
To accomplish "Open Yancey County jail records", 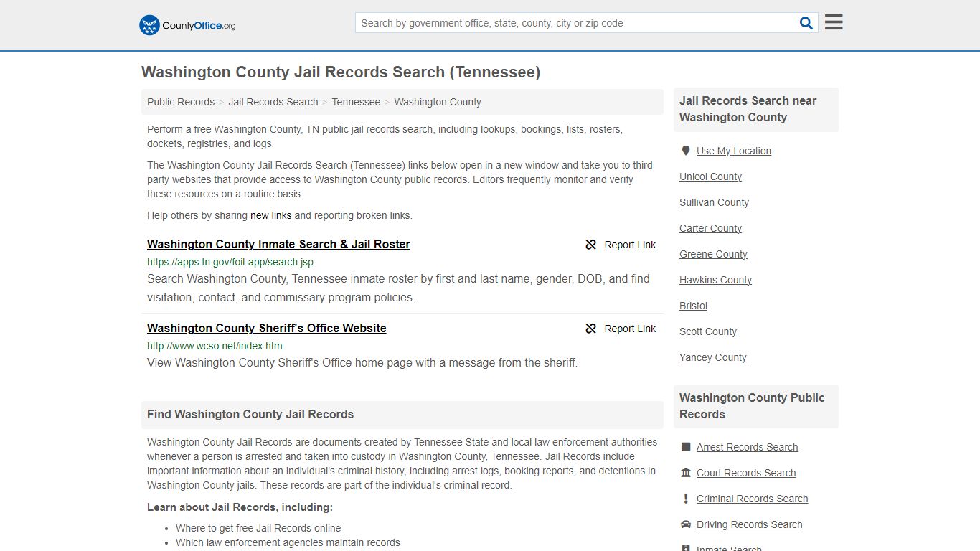I will click(x=713, y=357).
